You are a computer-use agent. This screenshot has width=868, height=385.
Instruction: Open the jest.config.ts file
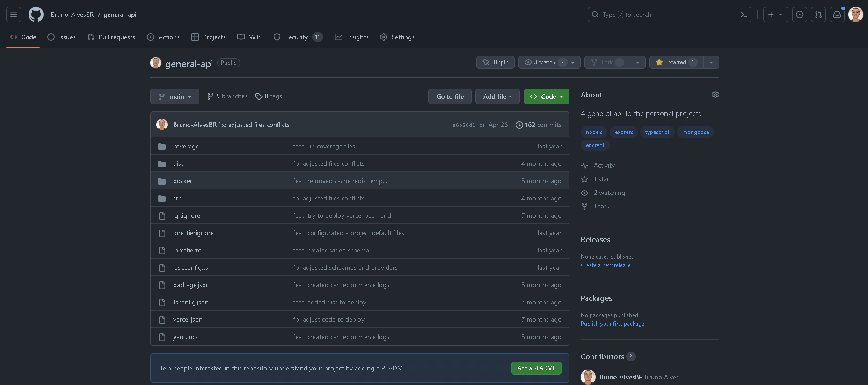point(190,268)
